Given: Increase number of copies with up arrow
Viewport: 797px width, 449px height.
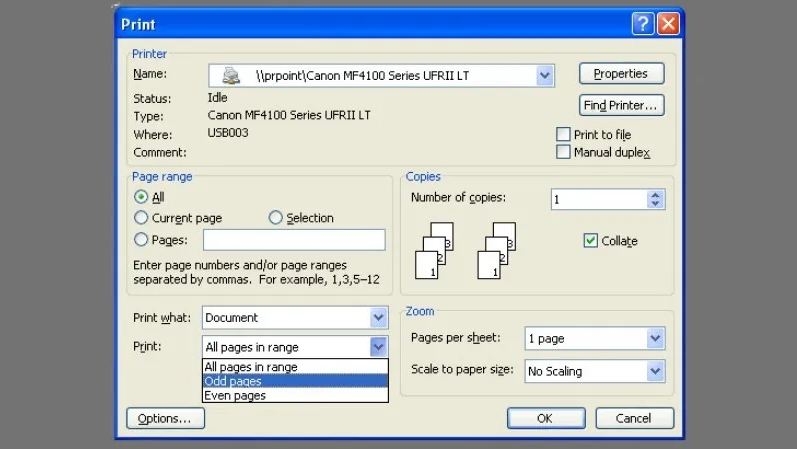Looking at the screenshot, I should click(x=655, y=195).
